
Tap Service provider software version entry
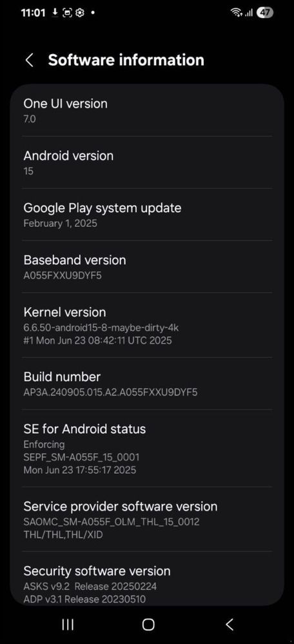coord(147,519)
